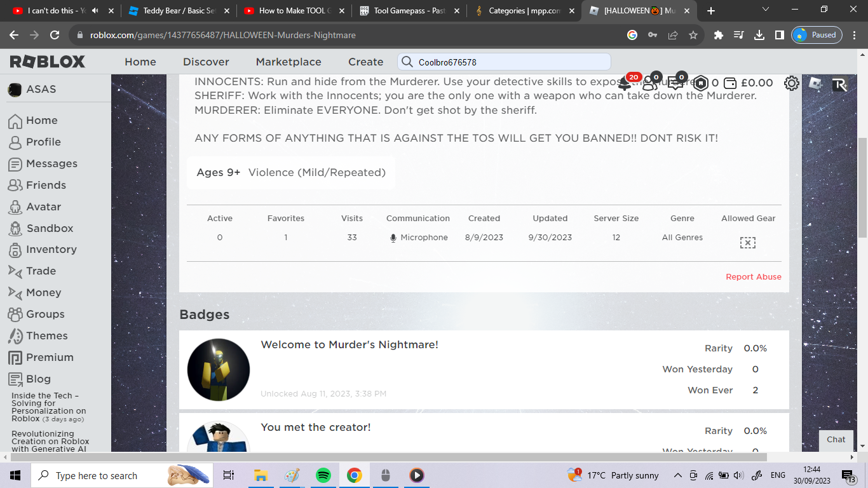This screenshot has height=488, width=868.
Task: Open Create in the top navigation
Action: click(365, 62)
